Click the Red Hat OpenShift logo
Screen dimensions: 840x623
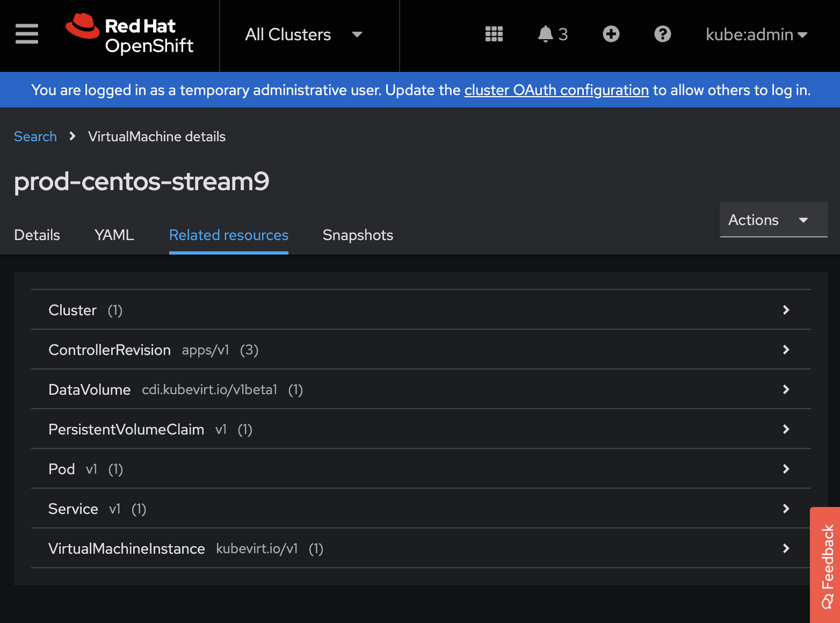click(129, 34)
